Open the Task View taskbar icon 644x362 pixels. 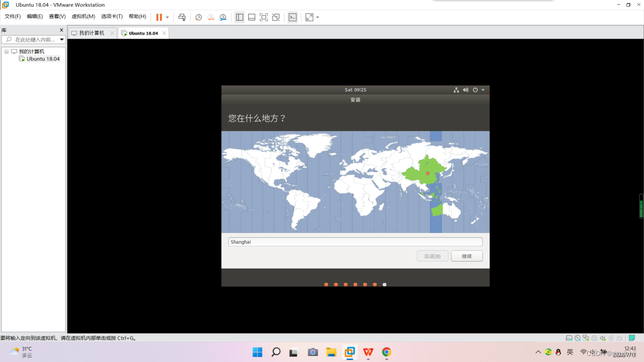click(x=294, y=352)
